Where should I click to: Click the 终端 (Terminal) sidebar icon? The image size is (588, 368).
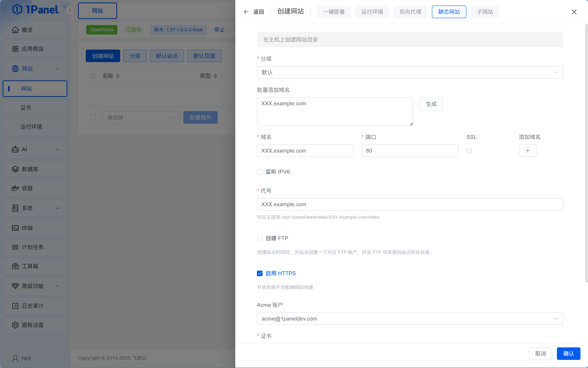coord(15,228)
